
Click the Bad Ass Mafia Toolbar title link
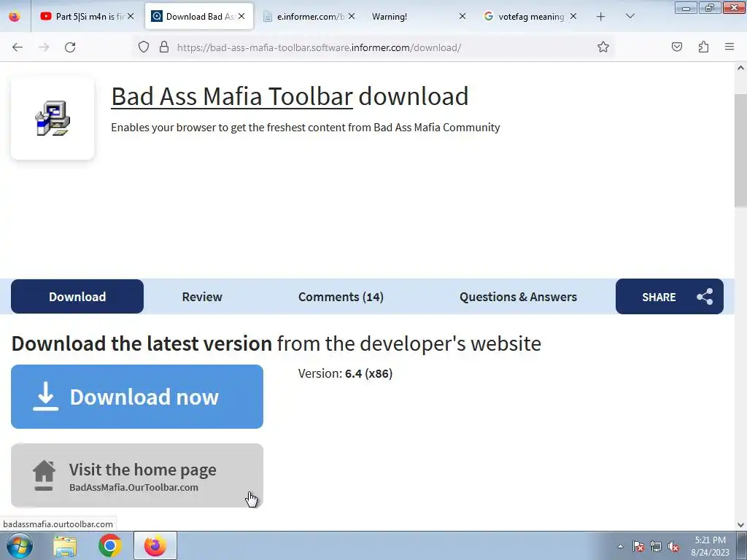point(231,96)
